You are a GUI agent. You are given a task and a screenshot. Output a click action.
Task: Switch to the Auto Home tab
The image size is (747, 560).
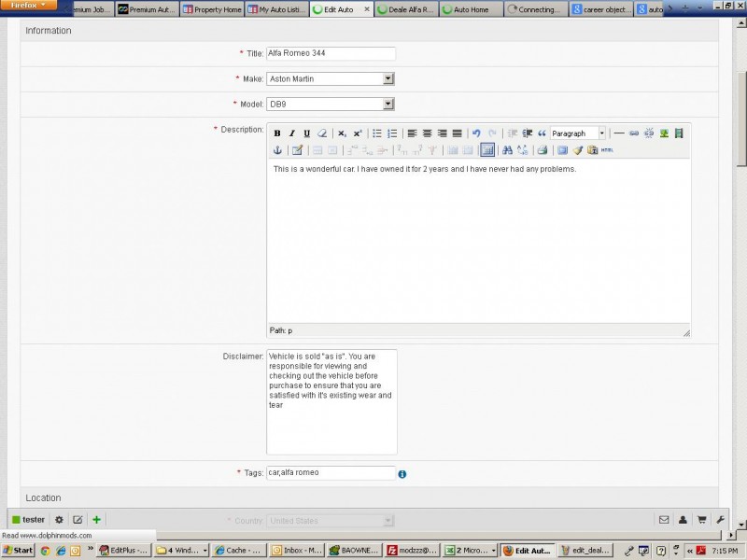pos(472,9)
